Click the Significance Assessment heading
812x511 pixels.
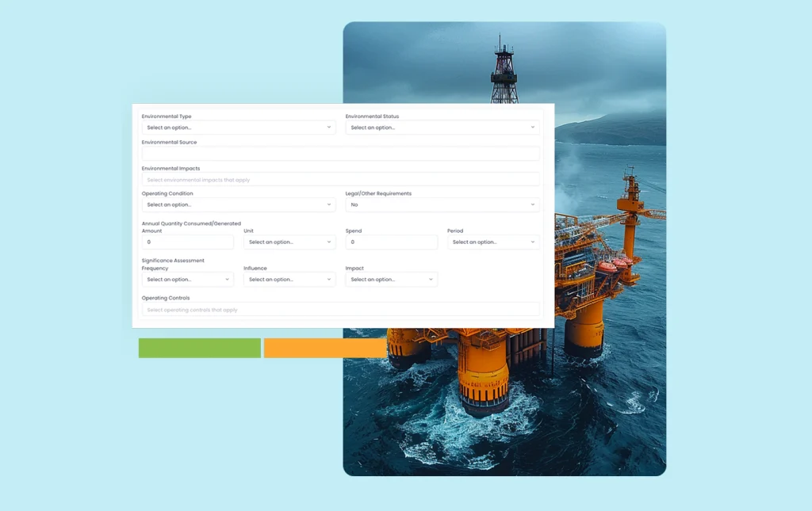click(x=173, y=261)
